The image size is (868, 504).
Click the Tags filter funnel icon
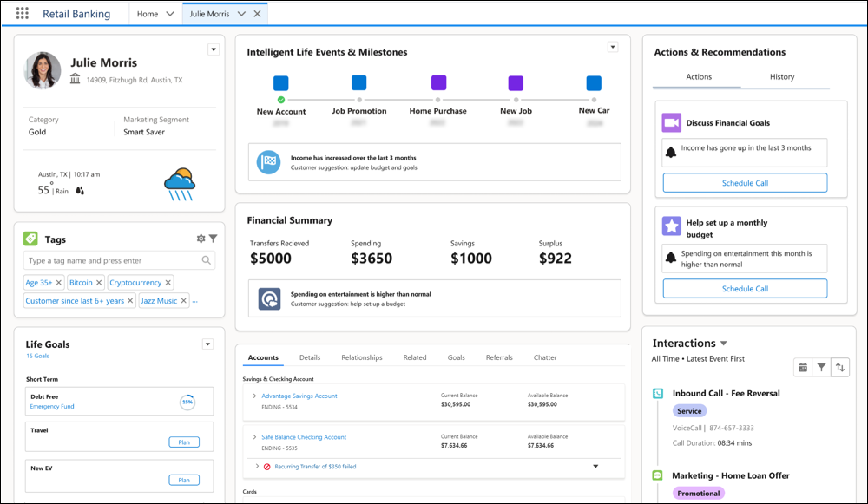click(214, 239)
